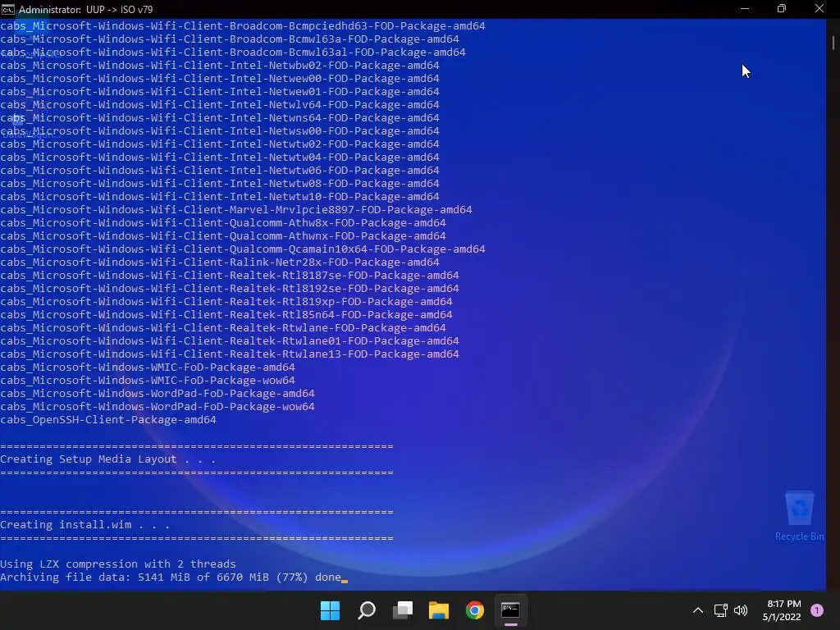Image resolution: width=840 pixels, height=630 pixels.
Task: Click the 'WordPad-FoD-Package-wow64' line
Action: pyautogui.click(x=157, y=407)
